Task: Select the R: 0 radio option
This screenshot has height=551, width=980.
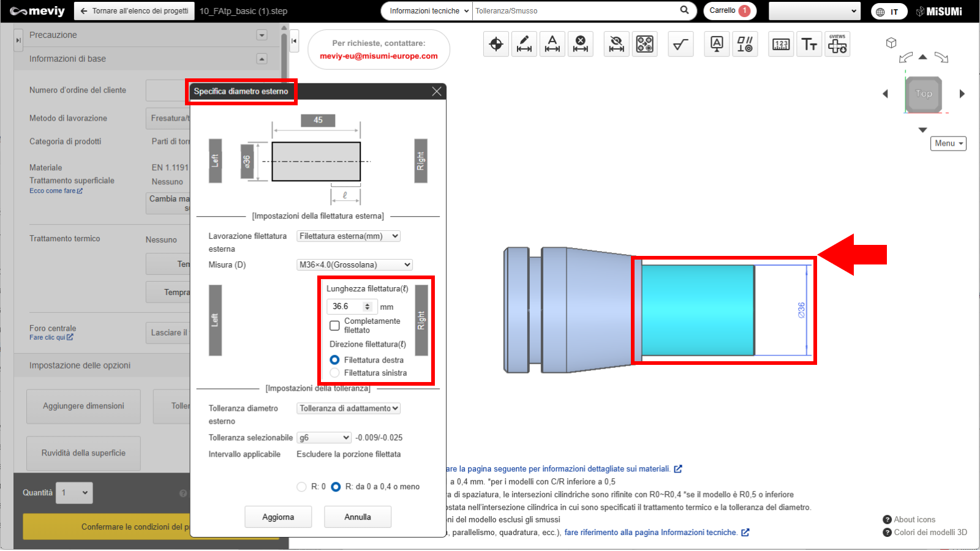Action: tap(301, 487)
